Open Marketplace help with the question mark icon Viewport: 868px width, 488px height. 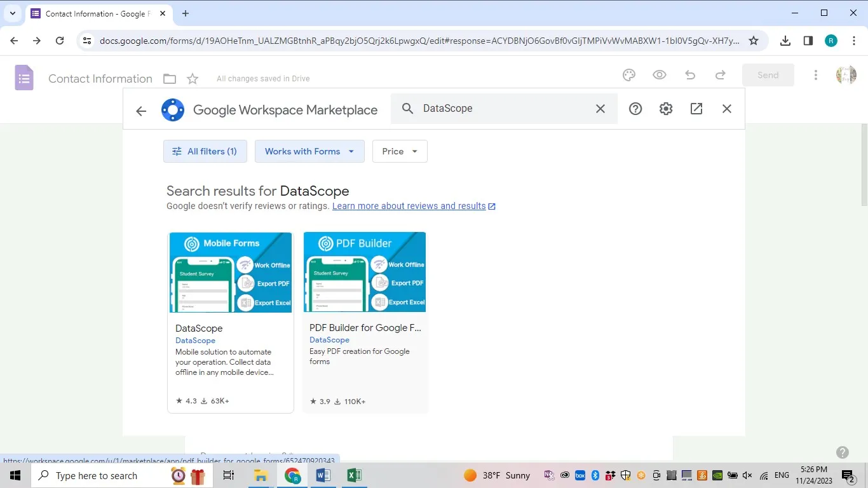[635, 108]
